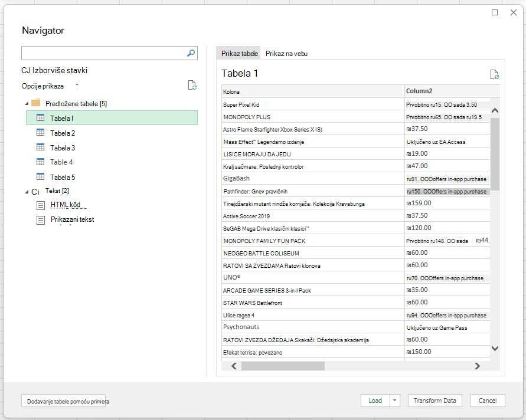Click the preview scroll down arrow

coord(495,348)
